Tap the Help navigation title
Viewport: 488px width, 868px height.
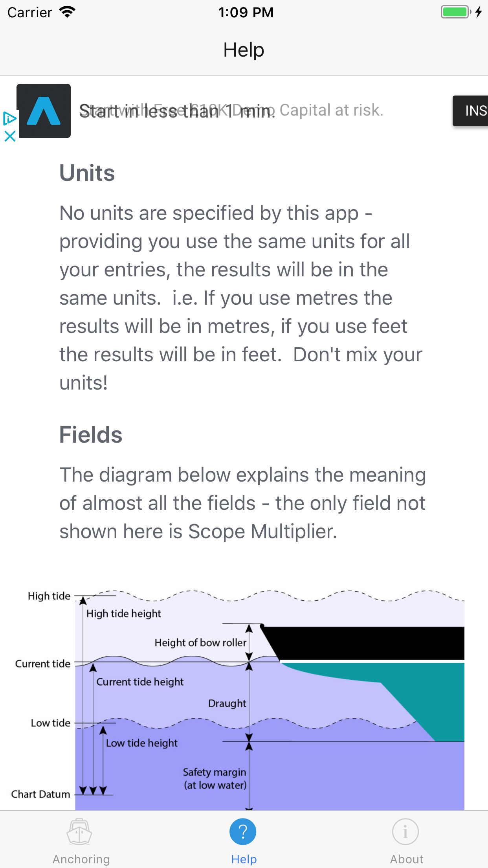click(244, 50)
